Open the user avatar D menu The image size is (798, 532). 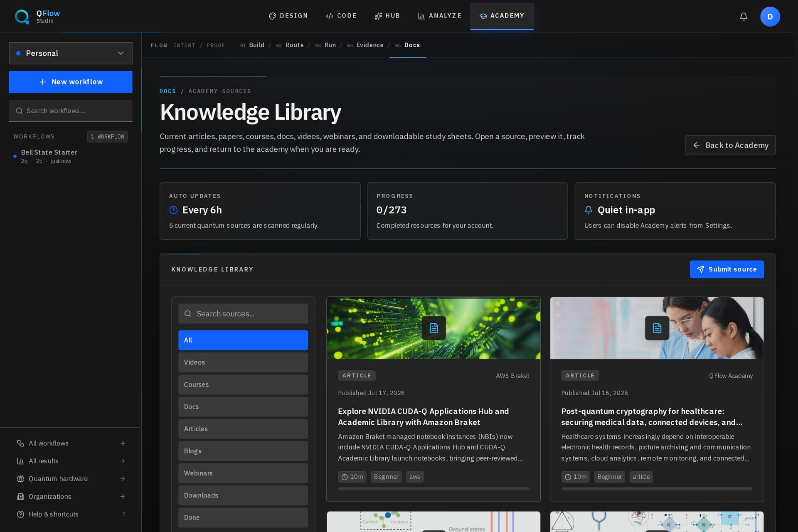click(x=770, y=17)
